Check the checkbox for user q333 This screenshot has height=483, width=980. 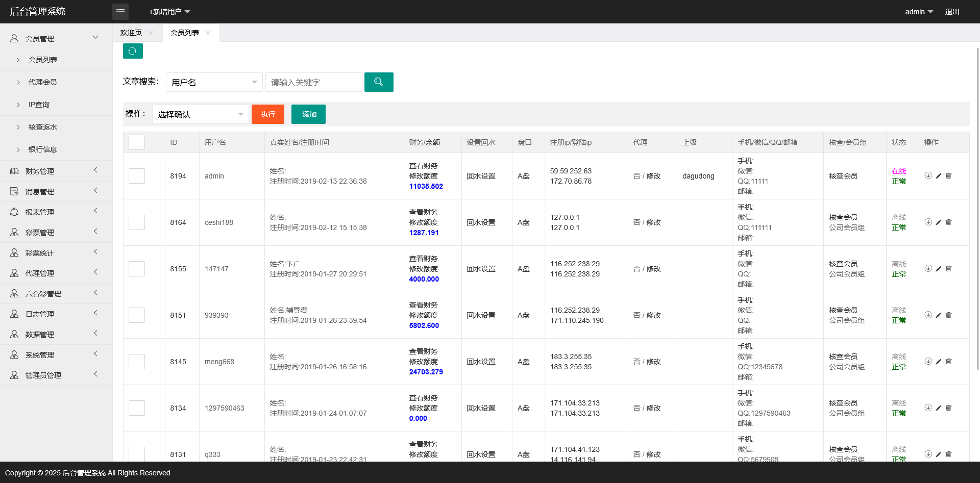point(137,454)
